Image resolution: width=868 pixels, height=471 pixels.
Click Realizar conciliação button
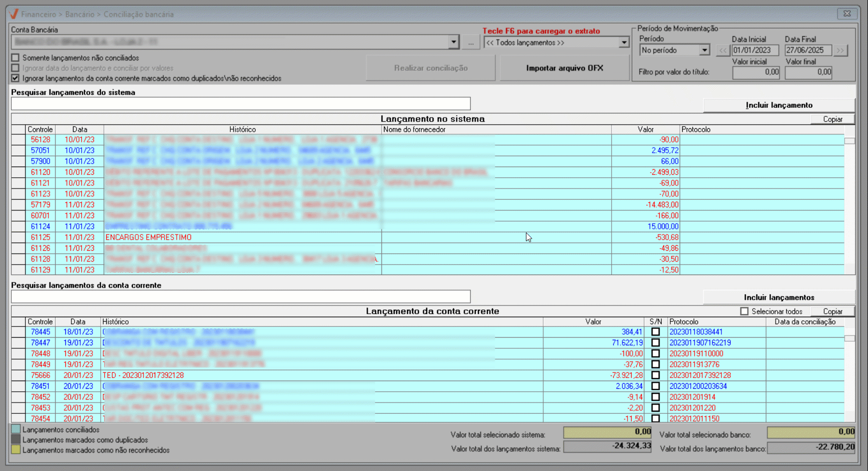(x=430, y=68)
